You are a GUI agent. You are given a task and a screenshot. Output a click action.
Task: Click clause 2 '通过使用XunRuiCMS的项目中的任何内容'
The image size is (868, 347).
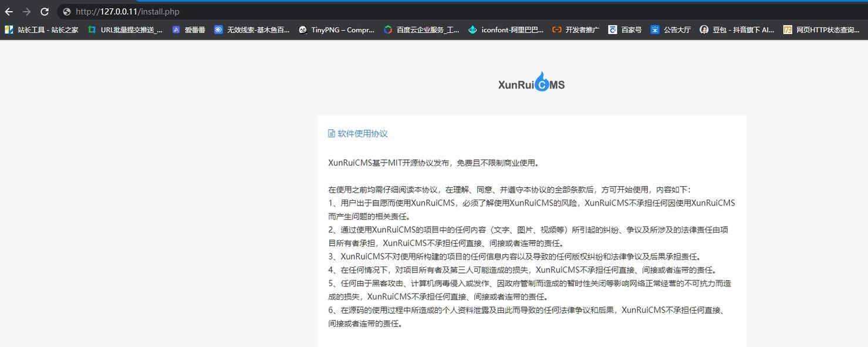pyautogui.click(x=528, y=237)
